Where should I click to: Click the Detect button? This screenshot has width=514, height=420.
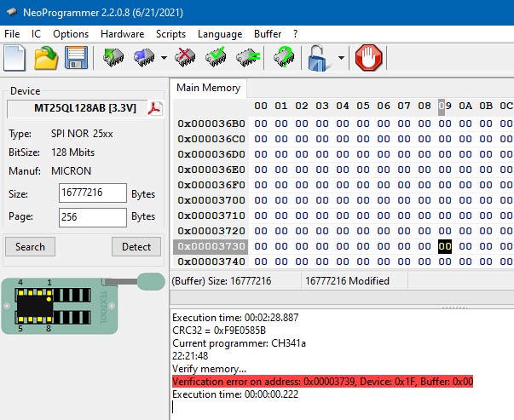coord(136,246)
